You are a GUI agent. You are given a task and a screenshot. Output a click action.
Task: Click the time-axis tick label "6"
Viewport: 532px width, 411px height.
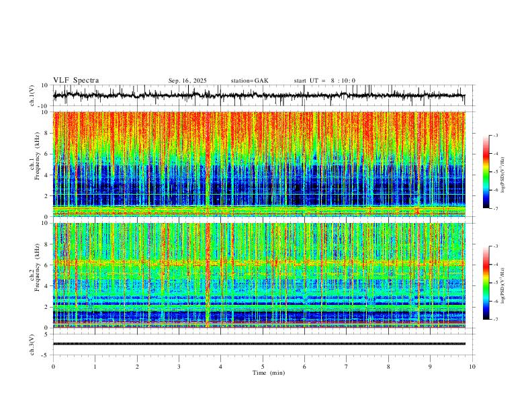[304, 367]
